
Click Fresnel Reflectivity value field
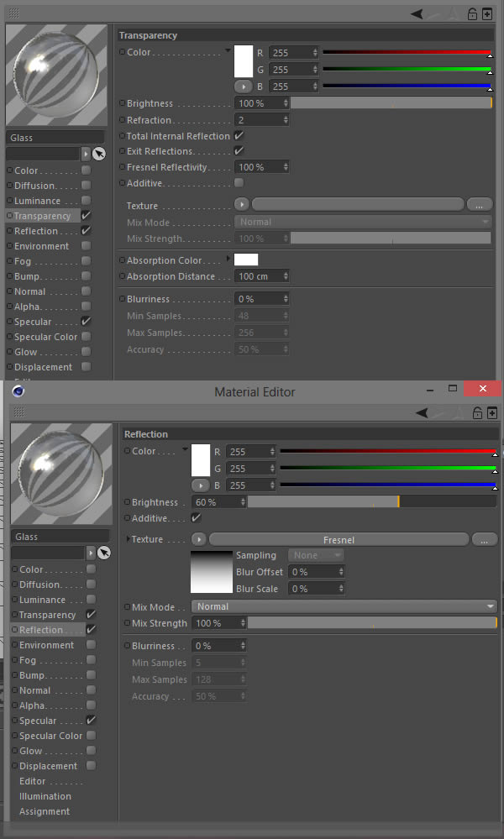(x=261, y=167)
